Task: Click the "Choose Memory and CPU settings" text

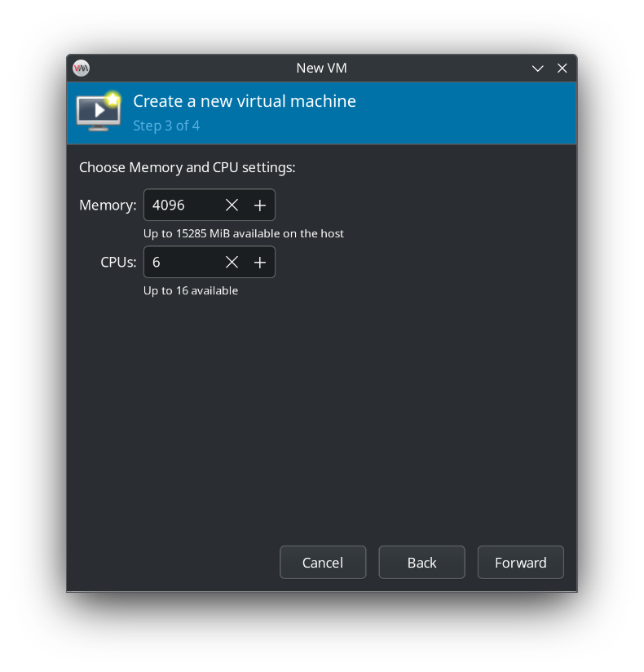Action: (187, 168)
